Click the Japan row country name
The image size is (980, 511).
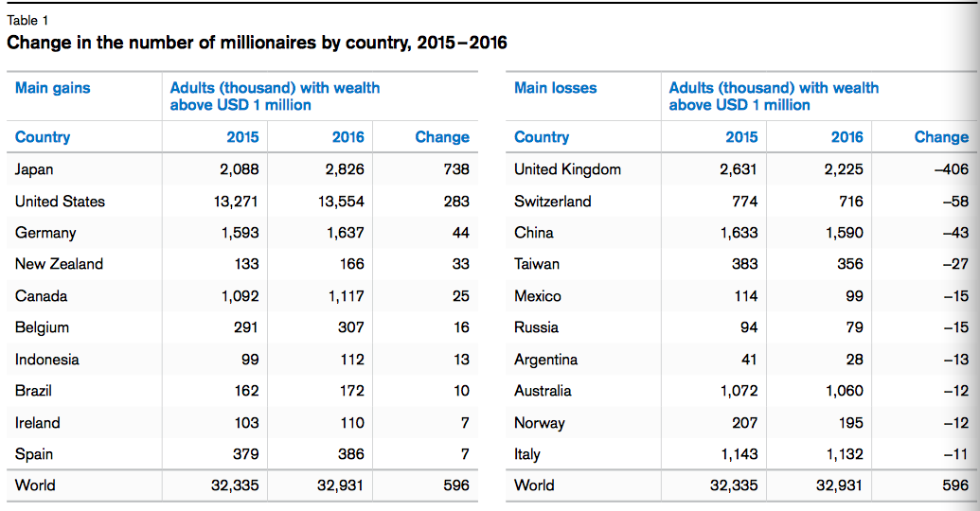pos(34,169)
